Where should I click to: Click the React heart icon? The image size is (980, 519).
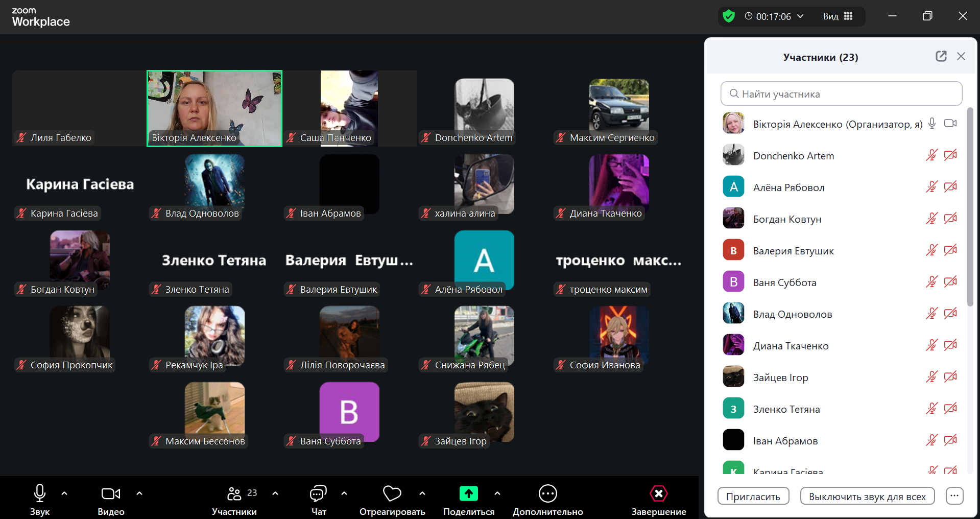coord(392,493)
